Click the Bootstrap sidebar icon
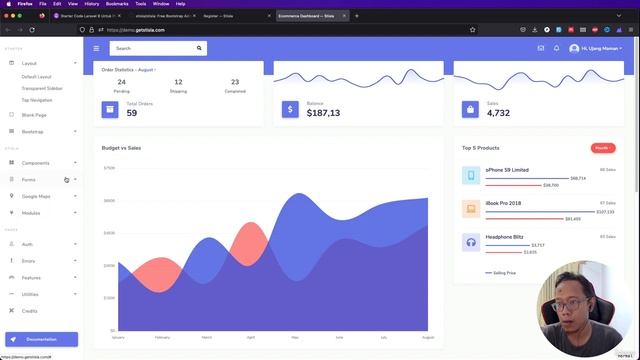640x360 pixels. [x=11, y=131]
